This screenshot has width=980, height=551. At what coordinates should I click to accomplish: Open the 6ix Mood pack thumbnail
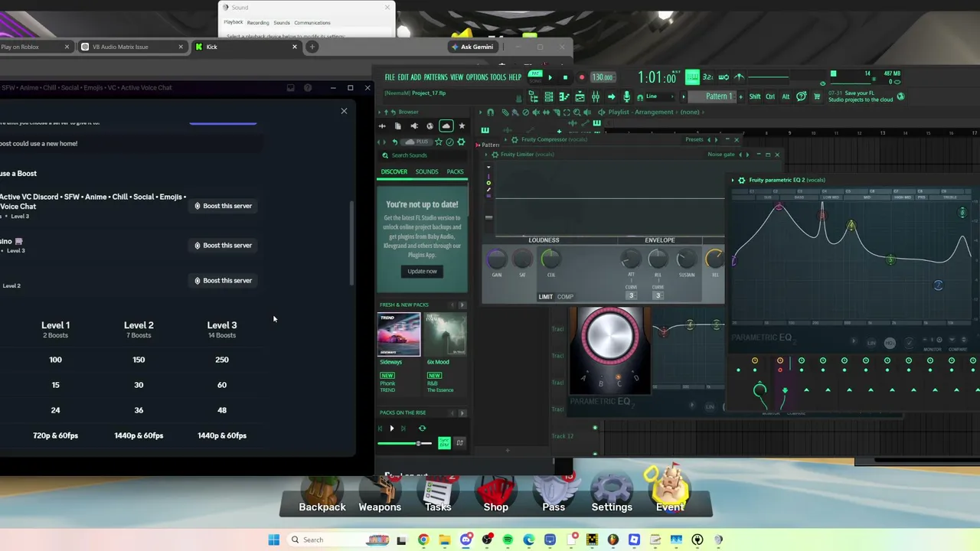446,334
